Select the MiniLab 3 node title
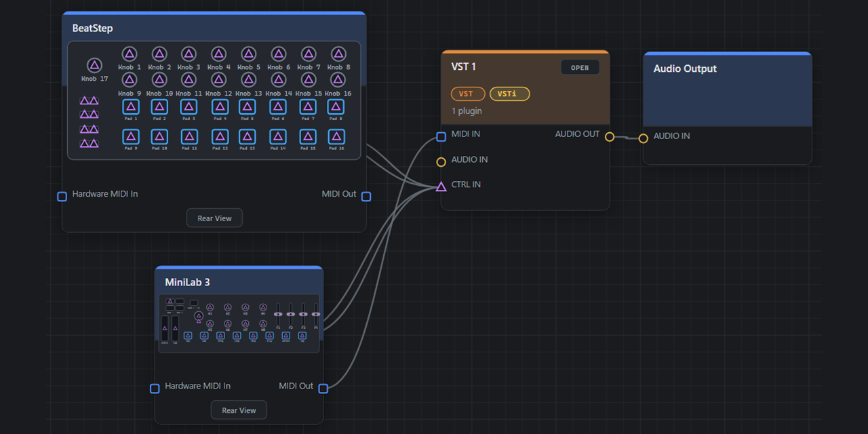 [x=188, y=282]
